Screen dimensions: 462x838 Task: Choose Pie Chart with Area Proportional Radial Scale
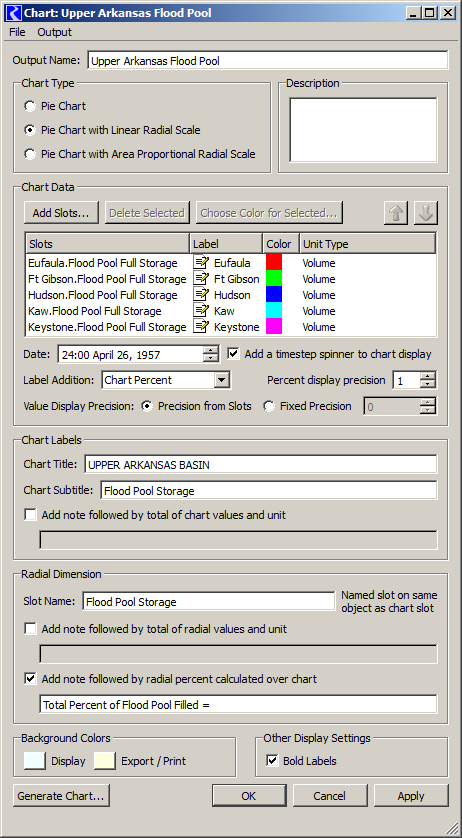30,154
